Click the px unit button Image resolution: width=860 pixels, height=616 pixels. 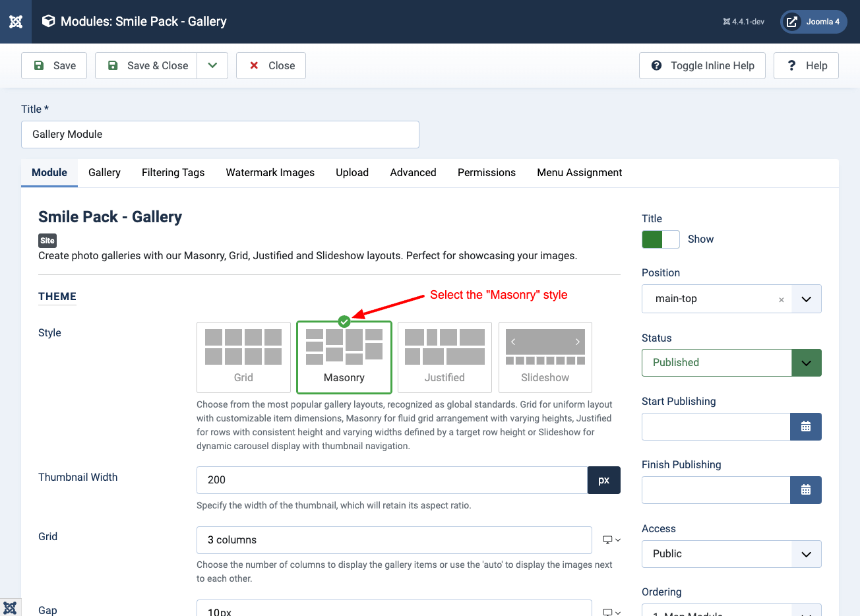tap(604, 480)
